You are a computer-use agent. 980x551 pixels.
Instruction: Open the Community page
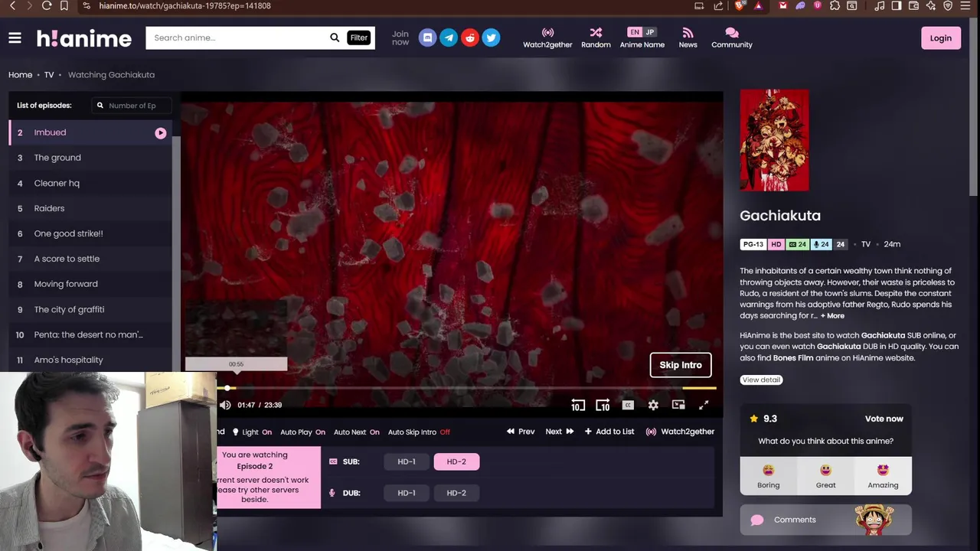pos(732,38)
